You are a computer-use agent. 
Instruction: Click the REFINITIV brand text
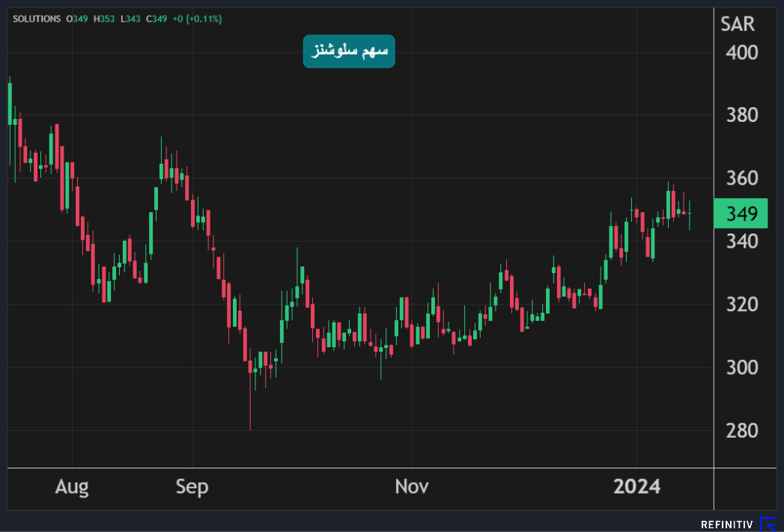pos(728,525)
